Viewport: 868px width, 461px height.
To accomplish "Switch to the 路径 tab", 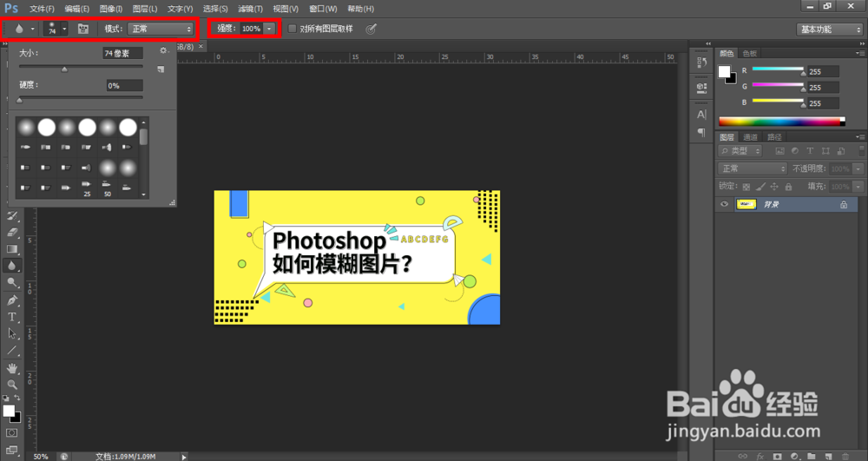I will pyautogui.click(x=774, y=137).
